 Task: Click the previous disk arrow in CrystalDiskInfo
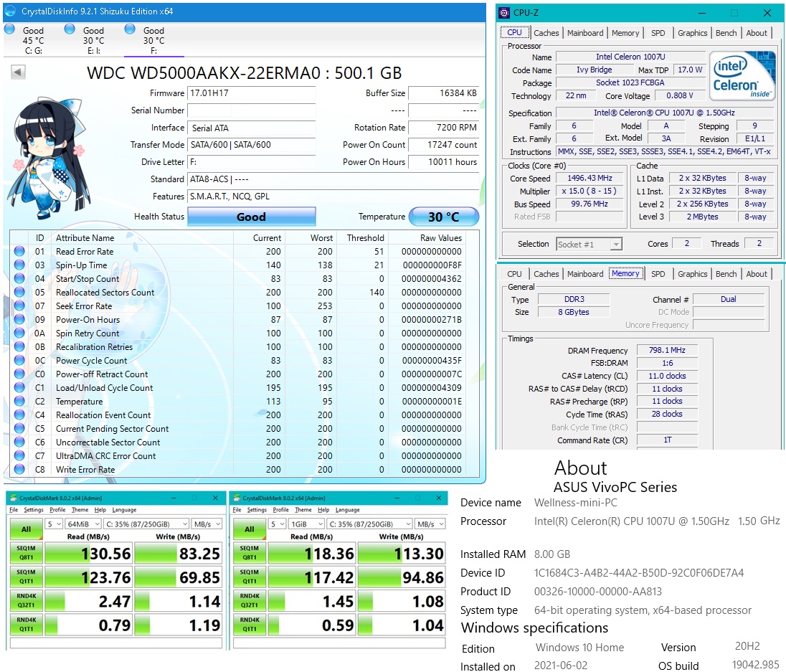point(17,72)
